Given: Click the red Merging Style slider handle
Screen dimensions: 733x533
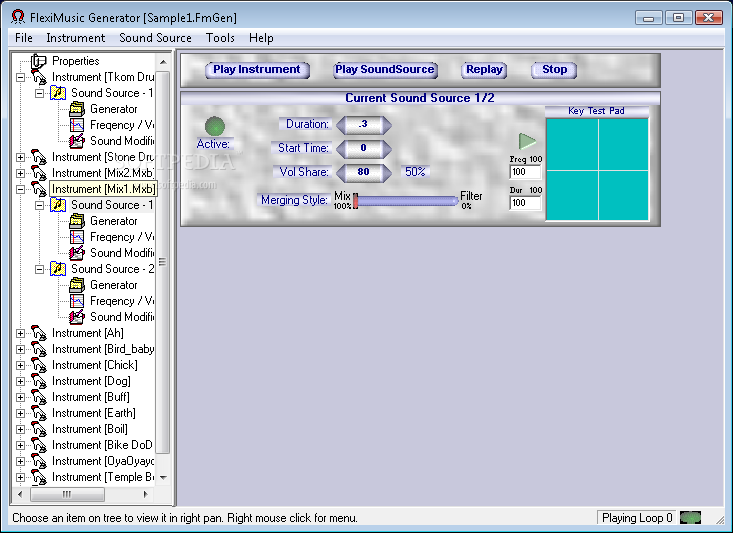Looking at the screenshot, I should point(356,201).
